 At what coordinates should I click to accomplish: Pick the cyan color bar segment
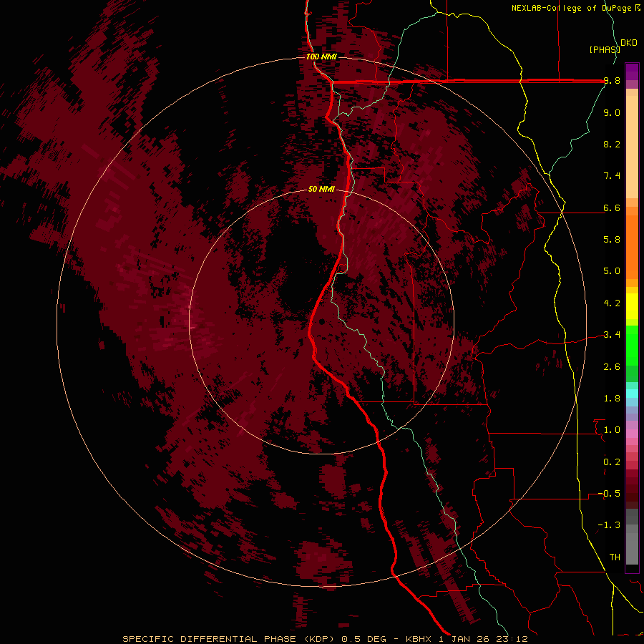tap(632, 394)
